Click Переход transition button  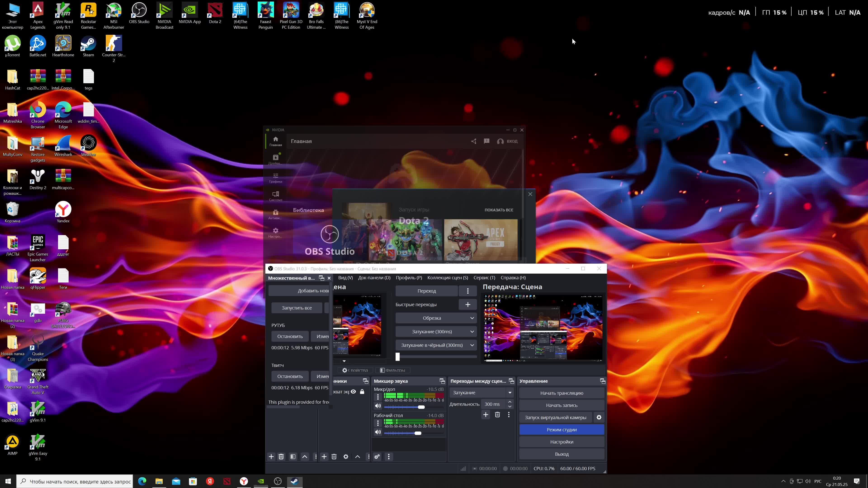pos(427,291)
